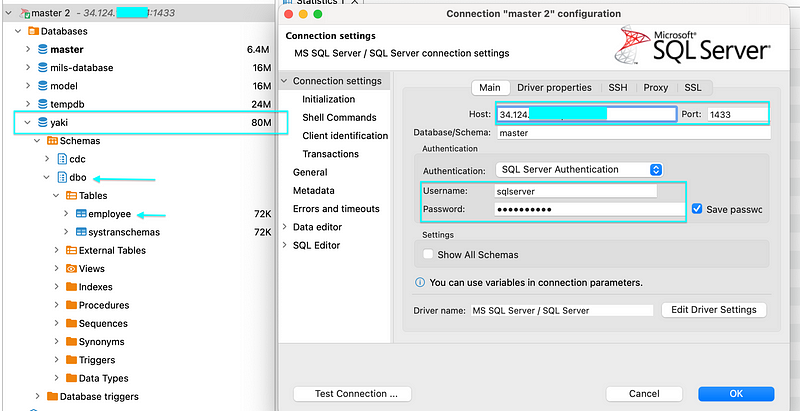This screenshot has height=411, width=800.
Task: Click the Username input field
Action: tap(575, 190)
